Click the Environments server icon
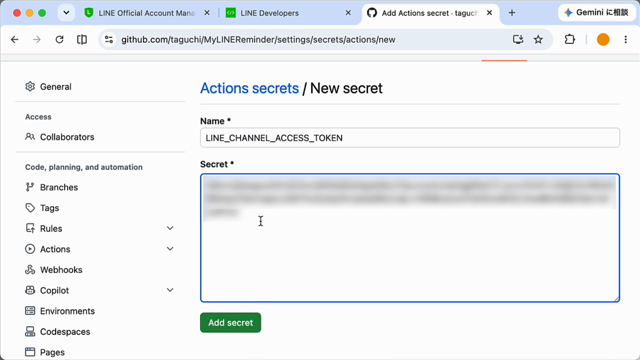The width and height of the screenshot is (640, 360). pos(30,311)
